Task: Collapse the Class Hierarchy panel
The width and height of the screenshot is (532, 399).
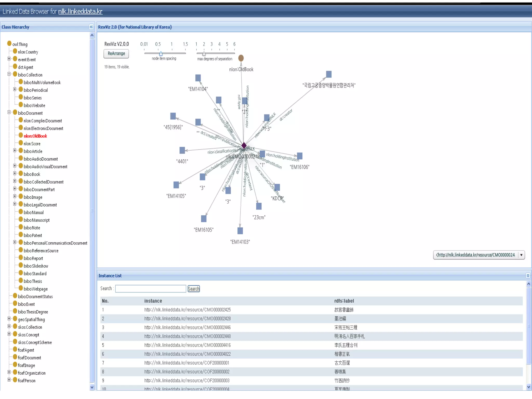Action: pos(91,27)
